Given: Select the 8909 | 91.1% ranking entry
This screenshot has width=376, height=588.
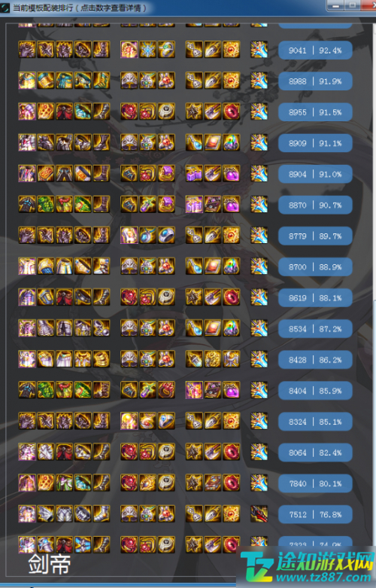Looking at the screenshot, I should click(315, 143).
